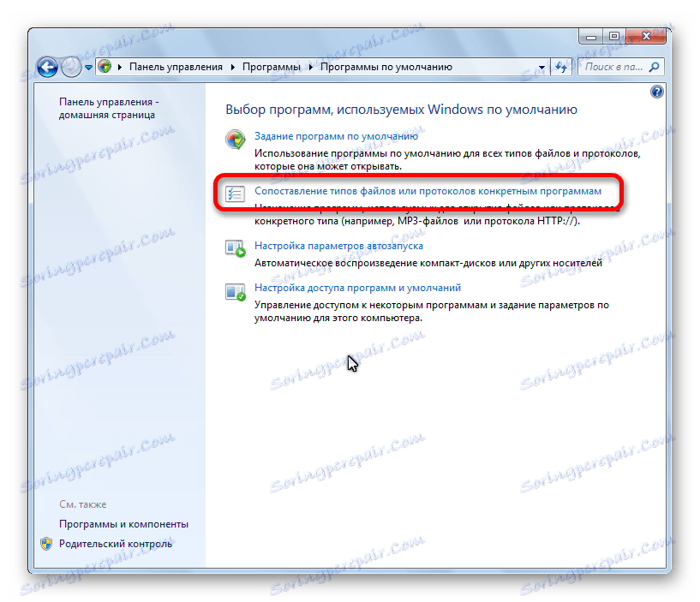Go to Программы in the breadcrumb

272,67
